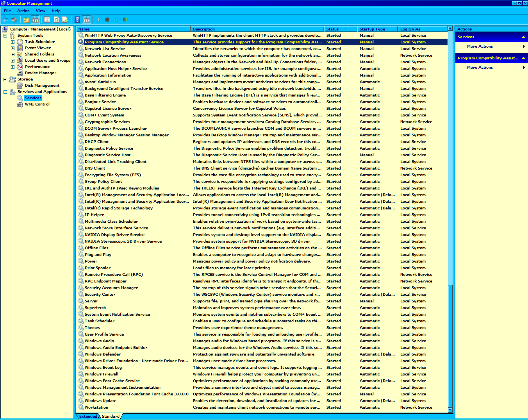
Task: Click gear icon beside Windows Update
Action: click(81, 401)
